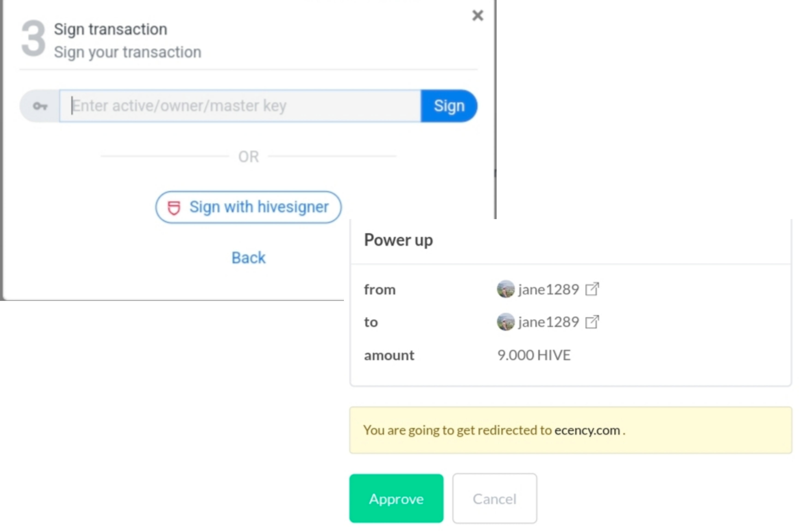The height and width of the screenshot is (532, 799).
Task: Click the key icon beside the input
Action: click(x=40, y=106)
